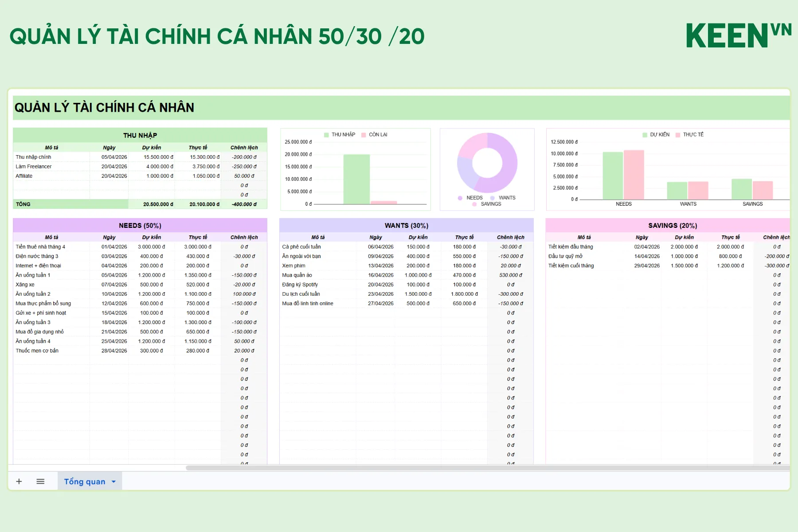This screenshot has width=798, height=532.
Task: Click the WANTS legend dot under donut chart
Action: point(493,198)
